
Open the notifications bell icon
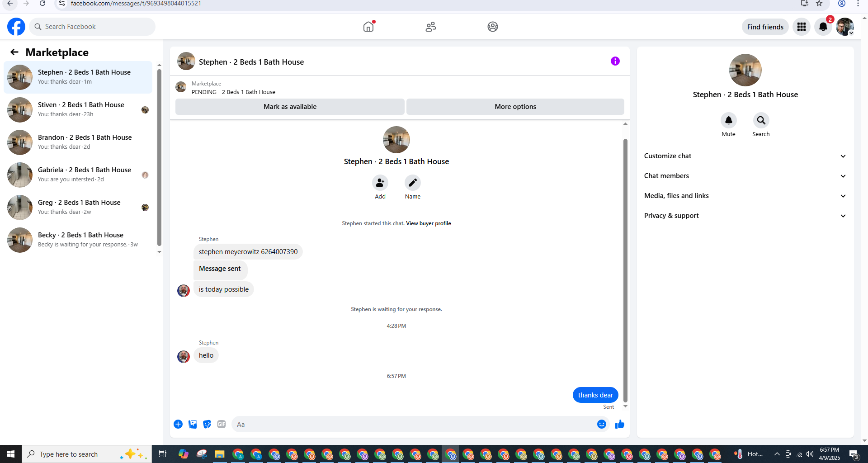click(x=823, y=27)
